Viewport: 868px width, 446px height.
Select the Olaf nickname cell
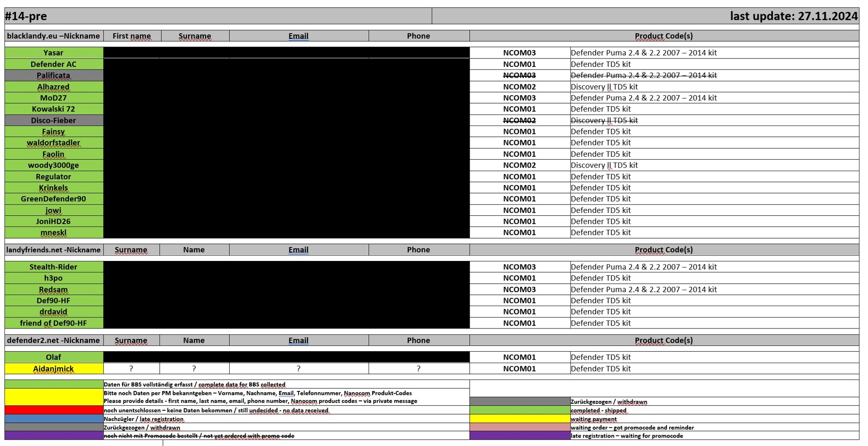pyautogui.click(x=54, y=357)
